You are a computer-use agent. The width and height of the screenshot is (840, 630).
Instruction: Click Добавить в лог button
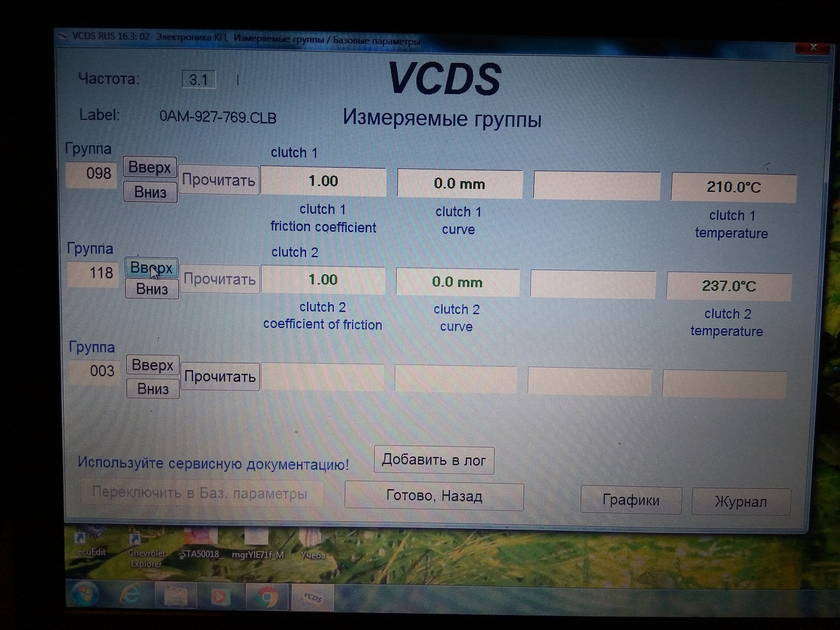click(434, 460)
